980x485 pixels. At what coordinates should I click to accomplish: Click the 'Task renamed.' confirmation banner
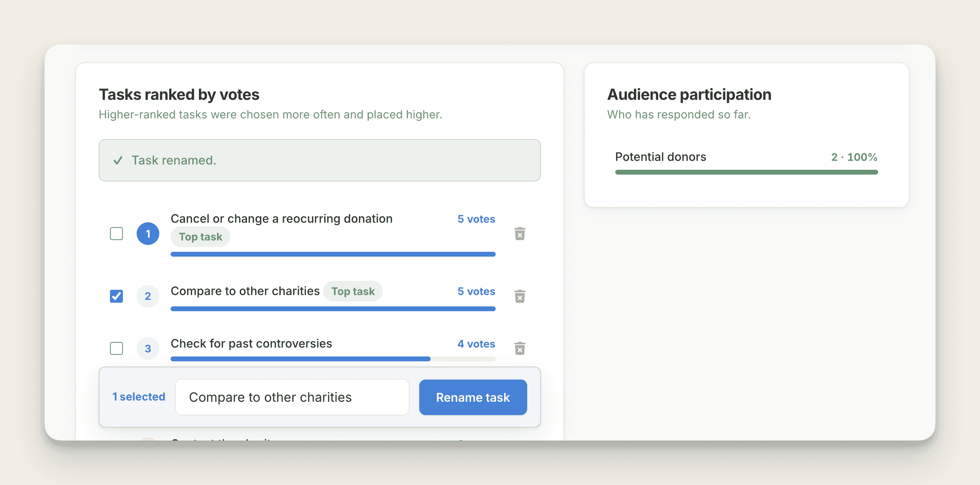click(320, 160)
